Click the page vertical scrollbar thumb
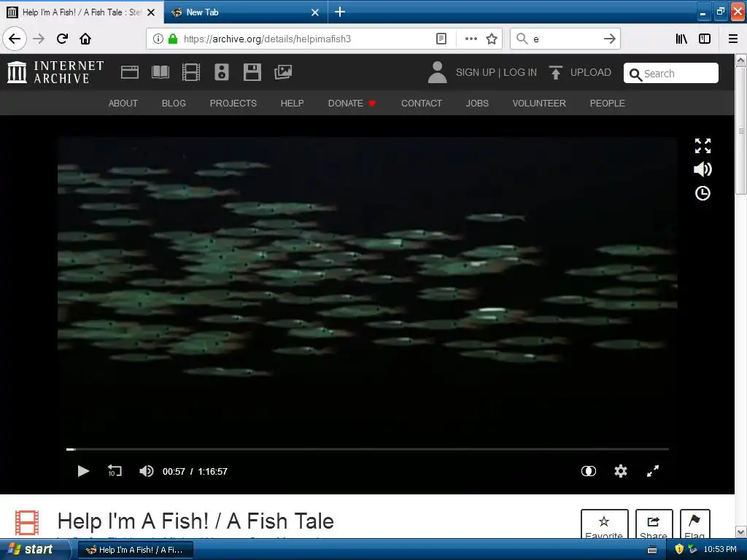The height and width of the screenshot is (560, 747). click(740, 130)
